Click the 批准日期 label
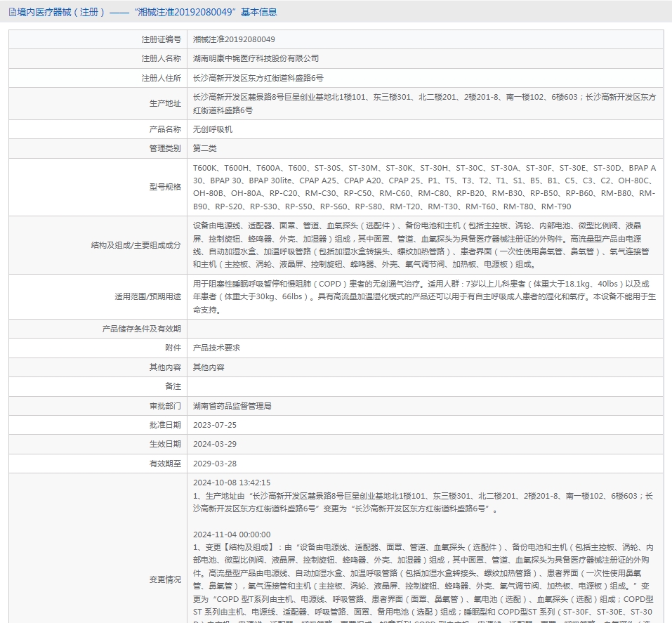Image resolution: width=672 pixels, height=623 pixels. pyautogui.click(x=165, y=425)
